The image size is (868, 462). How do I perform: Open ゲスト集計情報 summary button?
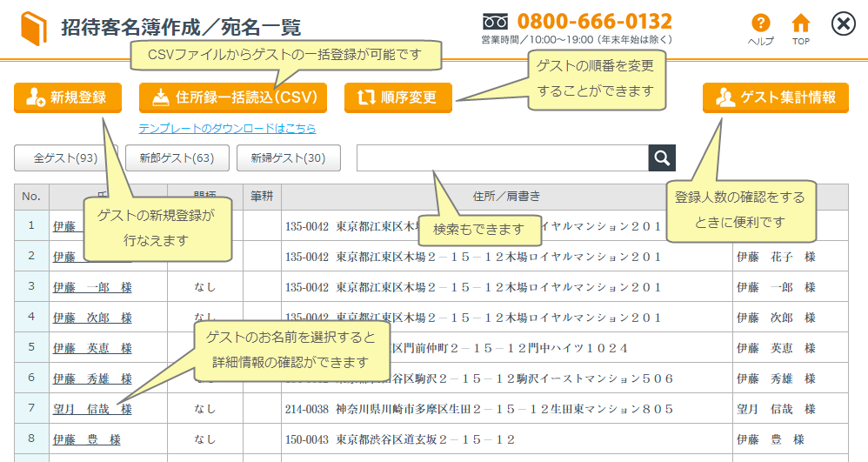coord(775,97)
